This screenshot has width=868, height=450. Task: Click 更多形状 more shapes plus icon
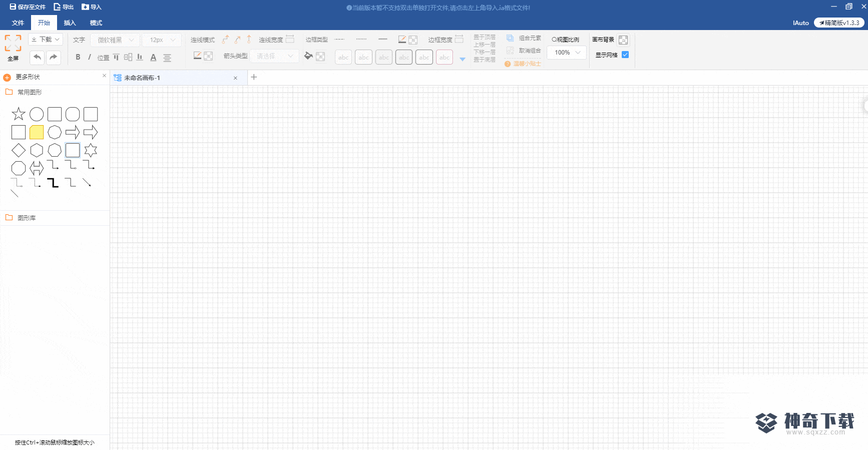click(x=7, y=78)
